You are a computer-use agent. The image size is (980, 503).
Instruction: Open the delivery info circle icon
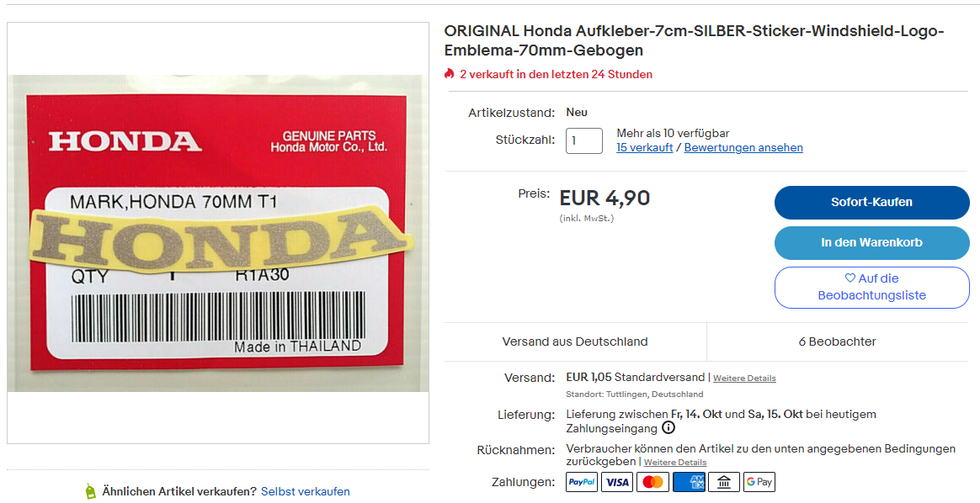point(668,428)
